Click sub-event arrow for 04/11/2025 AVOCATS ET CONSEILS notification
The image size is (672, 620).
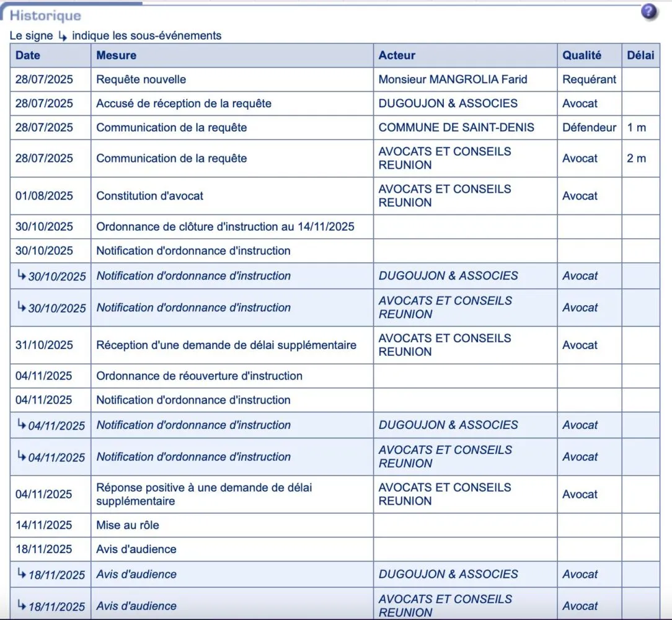click(x=22, y=456)
